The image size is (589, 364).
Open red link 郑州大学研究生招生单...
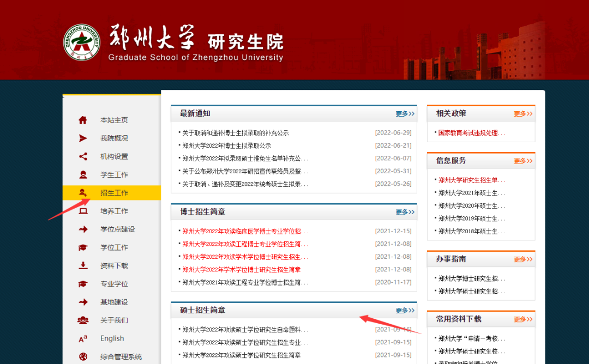pyautogui.click(x=471, y=180)
